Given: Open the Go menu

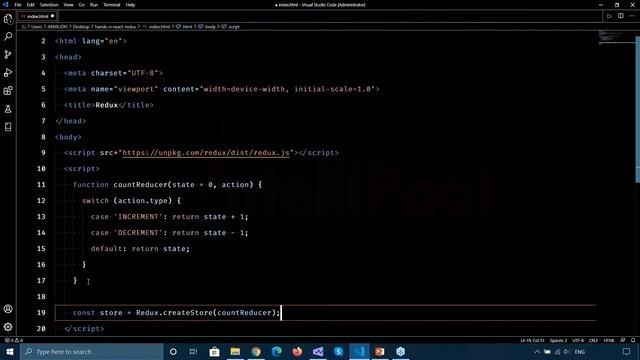Looking at the screenshot, I should tap(82, 5).
